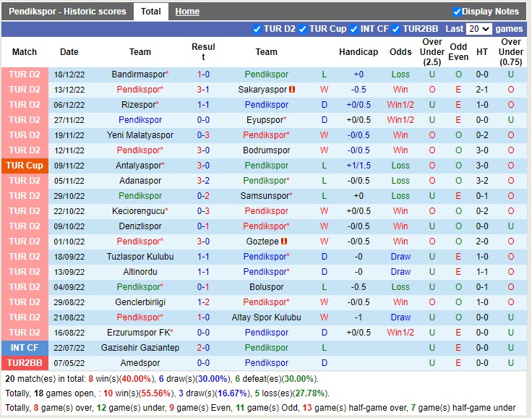The height and width of the screenshot is (418, 532).
Task: Click the TUR2BB competition label
Action: point(25,363)
